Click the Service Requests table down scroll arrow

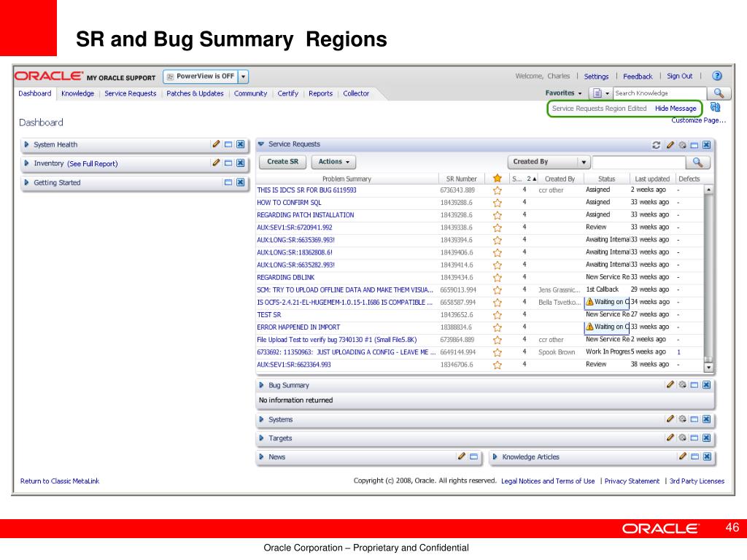coord(709,367)
